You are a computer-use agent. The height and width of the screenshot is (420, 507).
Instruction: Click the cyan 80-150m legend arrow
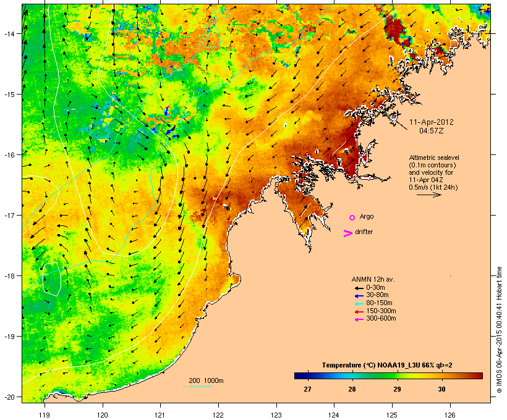coord(359,304)
